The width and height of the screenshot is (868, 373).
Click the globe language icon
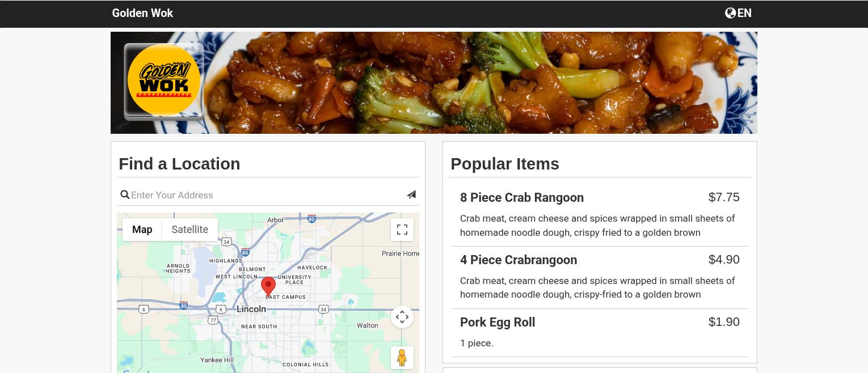pos(730,13)
